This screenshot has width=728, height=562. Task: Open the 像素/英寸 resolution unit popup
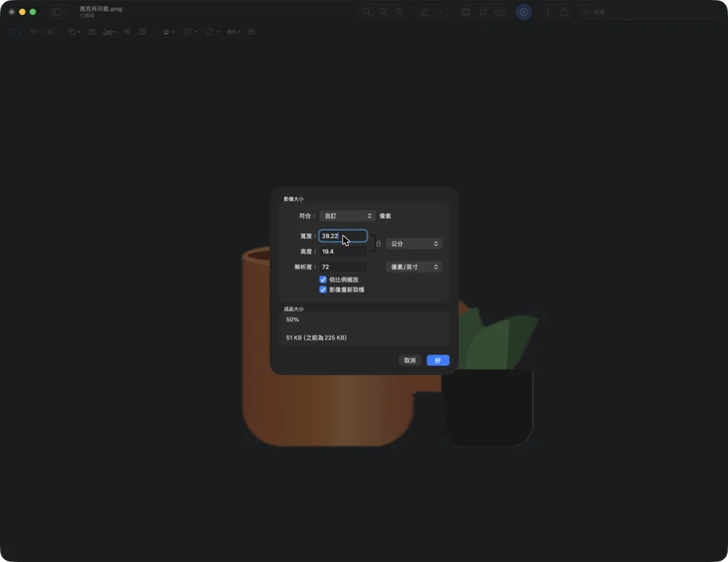[414, 267]
